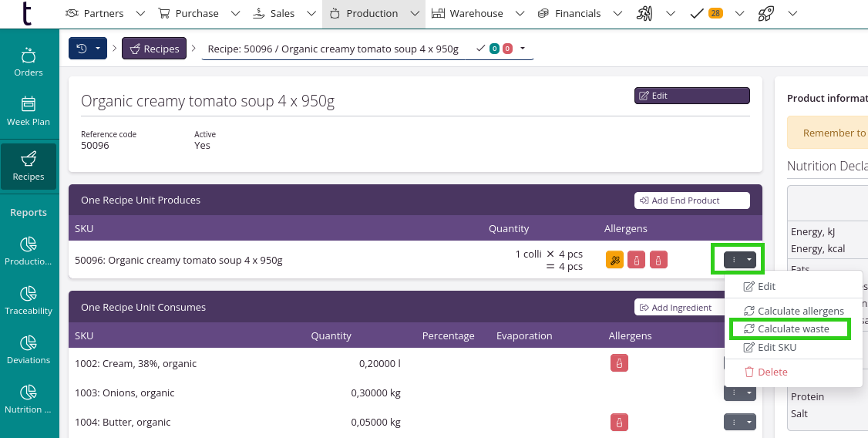868x438 pixels.
Task: Click the Add Ingredient button
Action: point(675,308)
